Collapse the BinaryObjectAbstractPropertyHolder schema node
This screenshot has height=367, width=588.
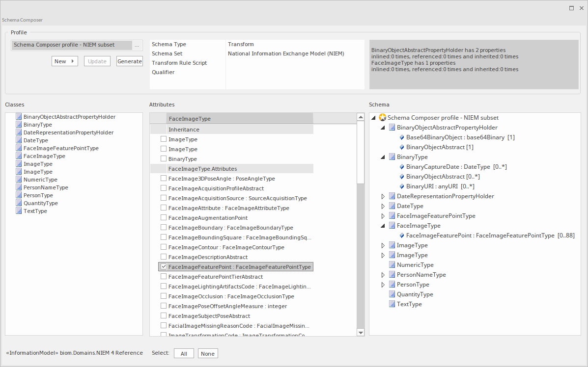[x=383, y=128]
